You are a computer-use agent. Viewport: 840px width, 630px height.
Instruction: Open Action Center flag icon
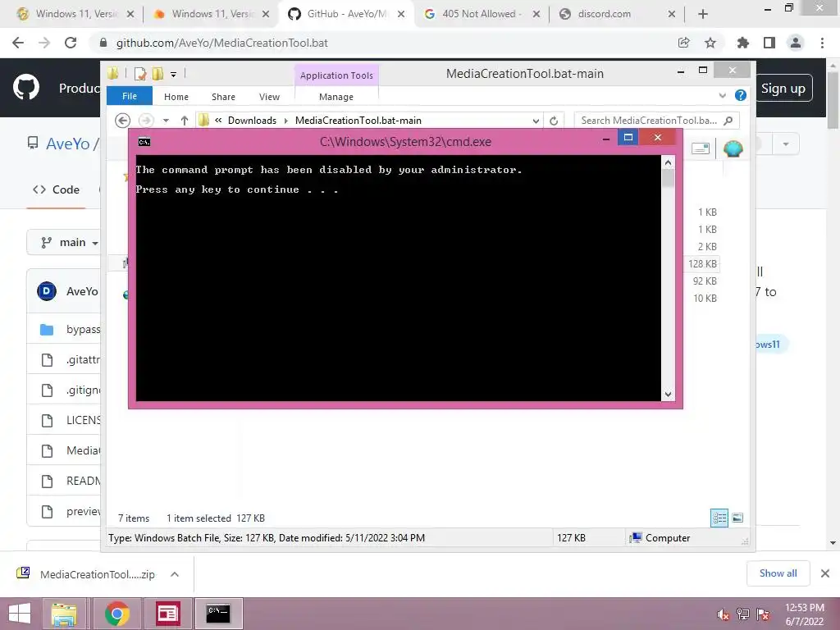[x=763, y=614]
